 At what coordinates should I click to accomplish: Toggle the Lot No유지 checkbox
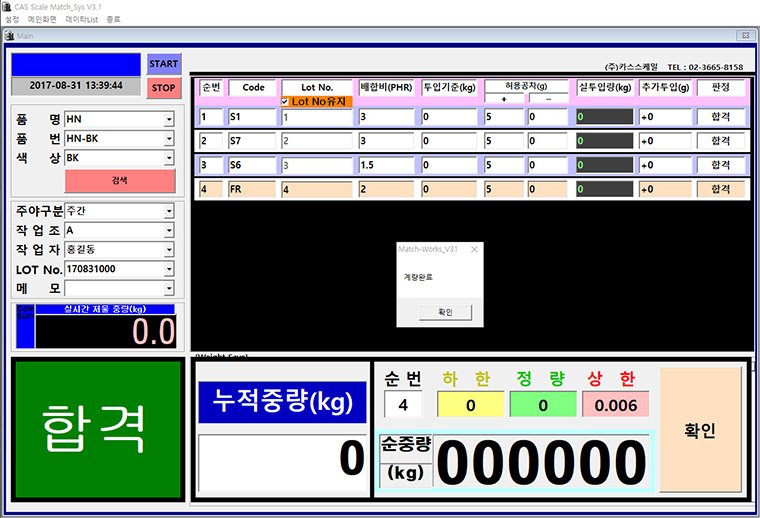tap(286, 101)
